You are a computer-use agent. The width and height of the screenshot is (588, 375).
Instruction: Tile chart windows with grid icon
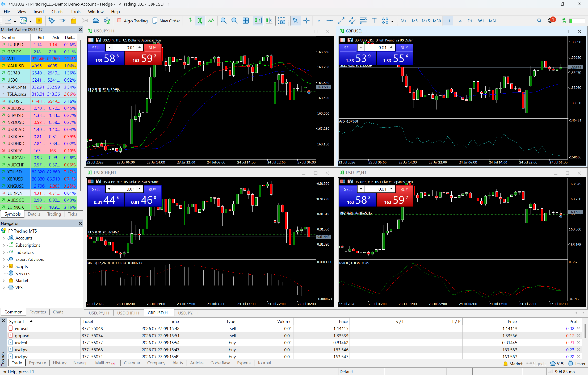(245, 21)
